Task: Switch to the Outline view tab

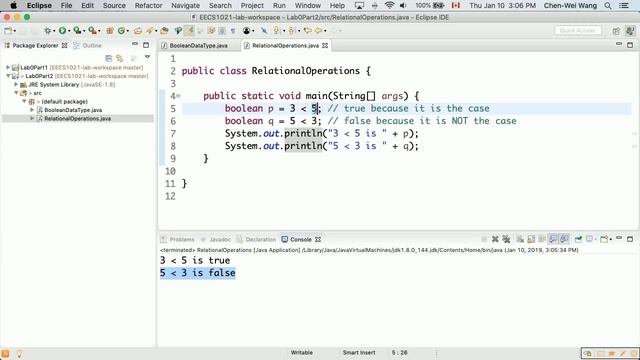Action: 87,46
